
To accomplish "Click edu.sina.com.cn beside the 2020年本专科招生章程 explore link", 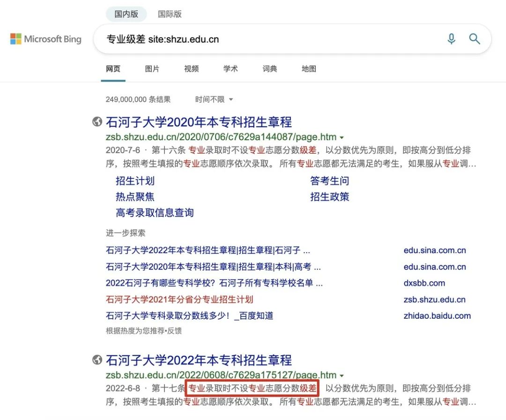I will point(435,267).
